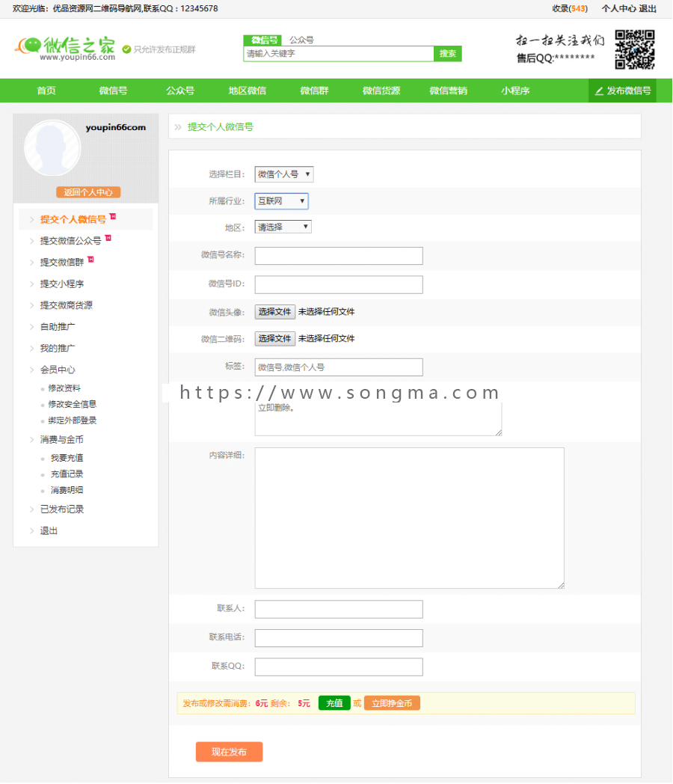The width and height of the screenshot is (673, 784).
Task: Open 提交微商货源 in sidebar
Action: point(66,305)
